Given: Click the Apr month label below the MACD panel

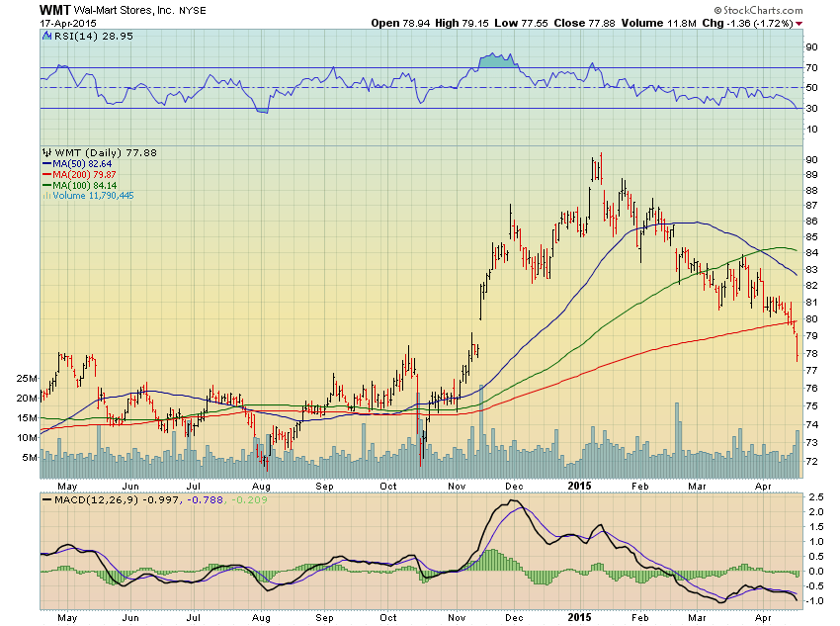Looking at the screenshot, I should 763,618.
